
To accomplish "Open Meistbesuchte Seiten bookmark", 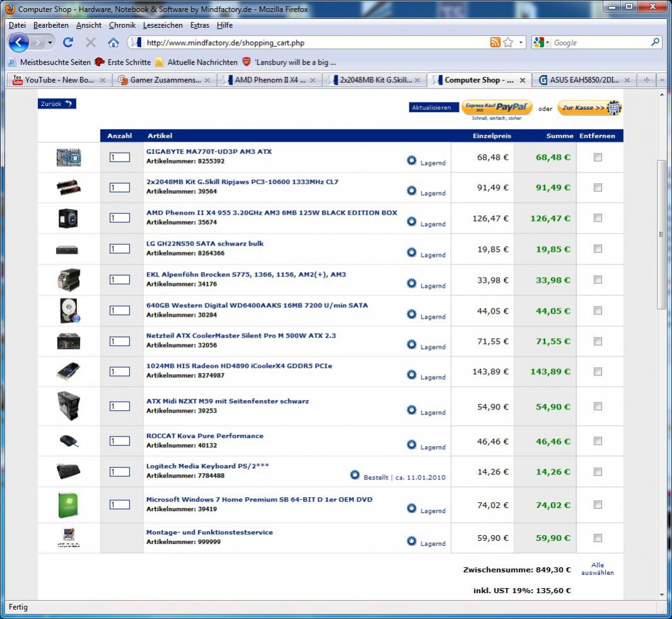I will tap(50, 62).
